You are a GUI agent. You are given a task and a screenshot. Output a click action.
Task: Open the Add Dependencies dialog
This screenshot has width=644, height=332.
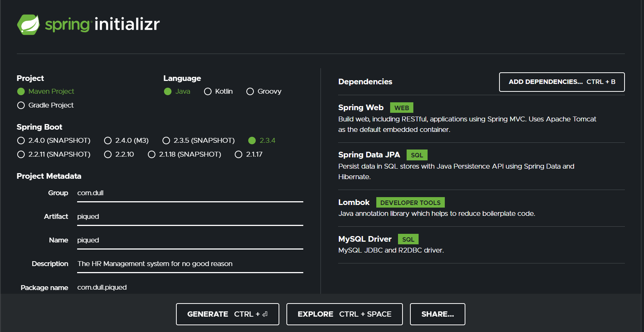(562, 82)
